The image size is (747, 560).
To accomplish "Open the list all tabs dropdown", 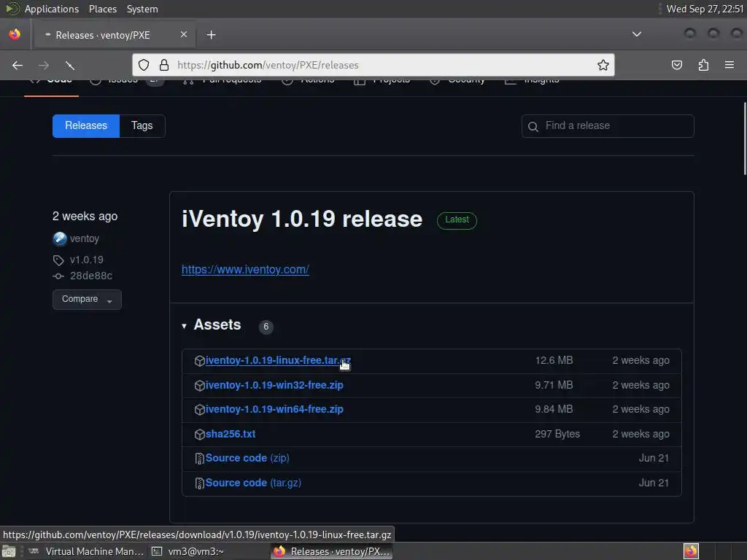I will pos(636,34).
